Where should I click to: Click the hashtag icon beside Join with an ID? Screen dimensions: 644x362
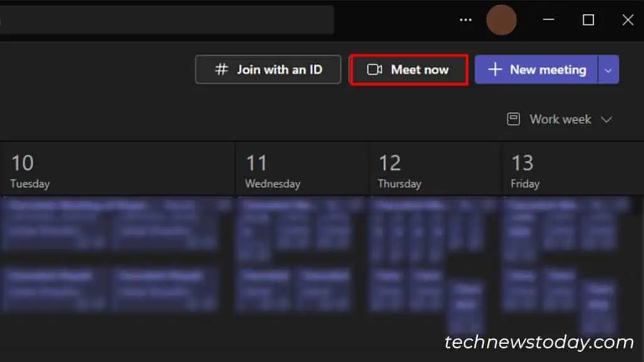click(x=220, y=70)
